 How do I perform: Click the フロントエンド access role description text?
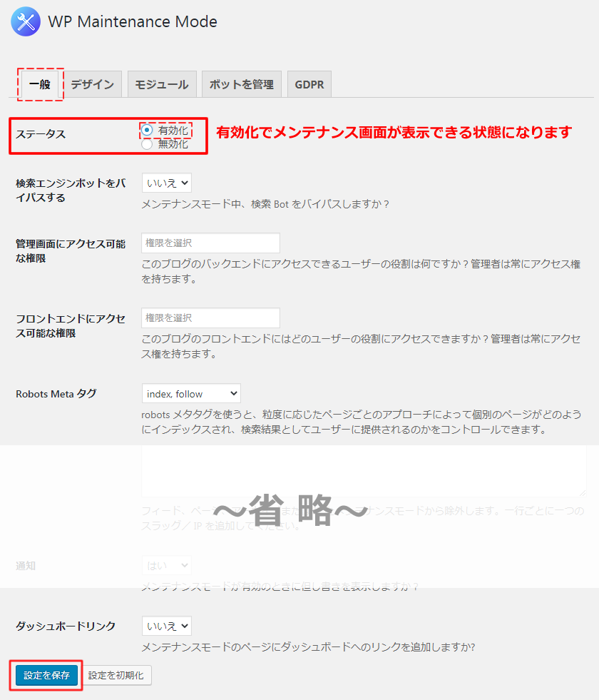click(361, 346)
